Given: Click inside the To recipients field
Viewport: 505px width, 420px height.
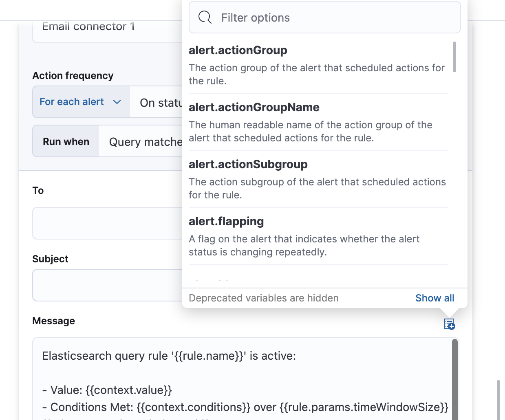Looking at the screenshot, I should click(106, 223).
